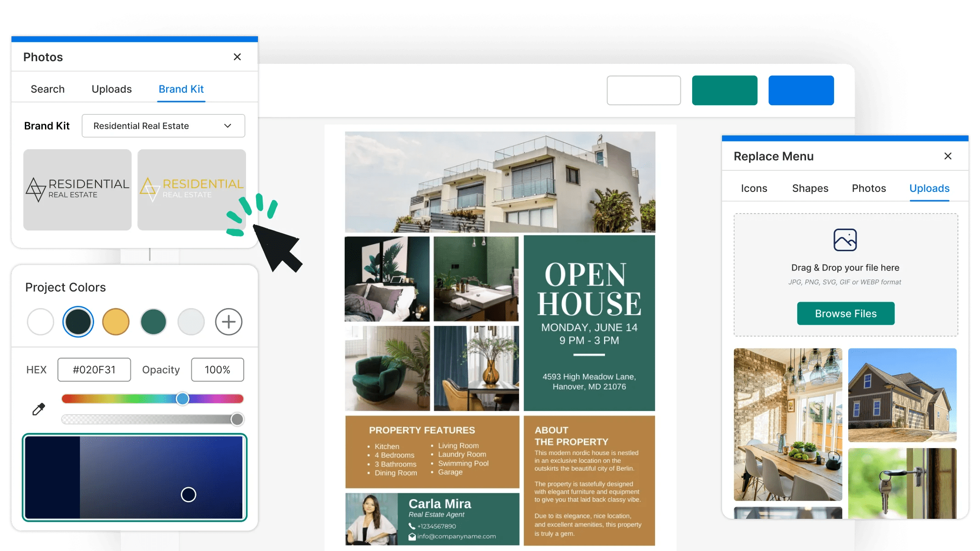Close the Replace Menu panel
Screen dimensions: 980x551
[x=948, y=156]
